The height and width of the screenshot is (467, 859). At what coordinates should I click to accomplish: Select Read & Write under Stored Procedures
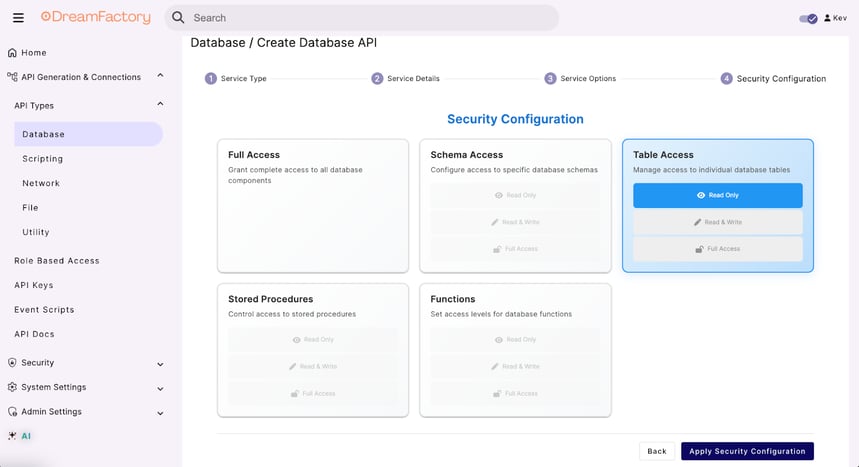pyautogui.click(x=313, y=366)
